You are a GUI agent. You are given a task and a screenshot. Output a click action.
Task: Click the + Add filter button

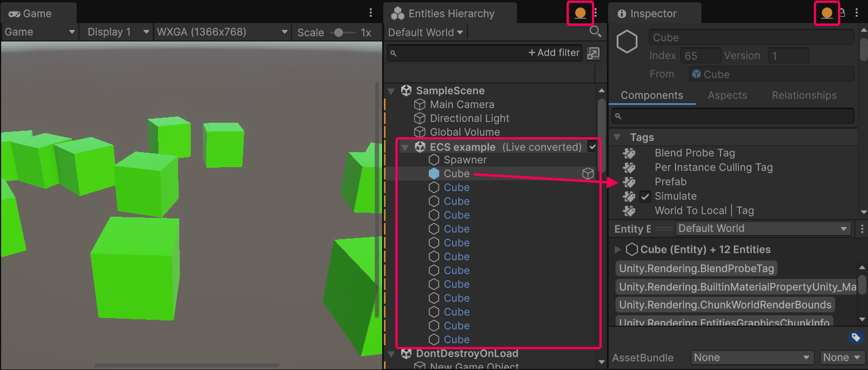point(553,52)
